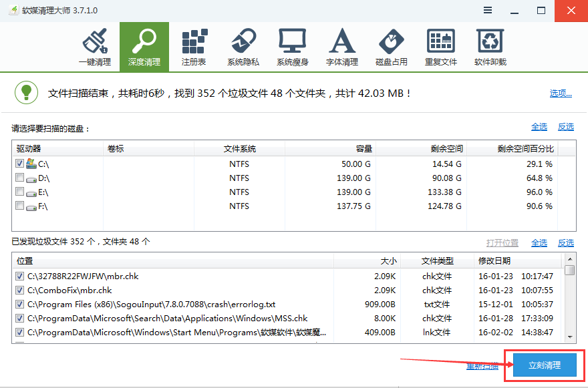Select the 一键清理 tool icon
Screen dimensions: 588x388
click(95, 45)
